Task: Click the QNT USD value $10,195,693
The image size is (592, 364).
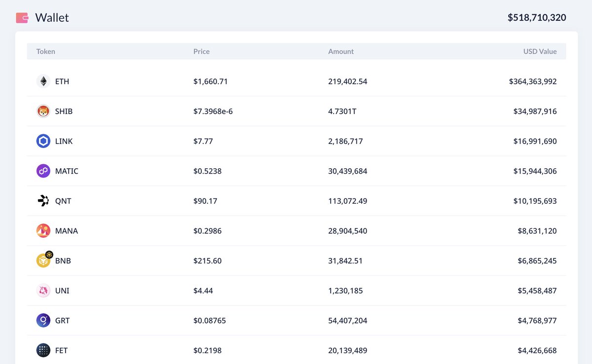Action: [535, 201]
